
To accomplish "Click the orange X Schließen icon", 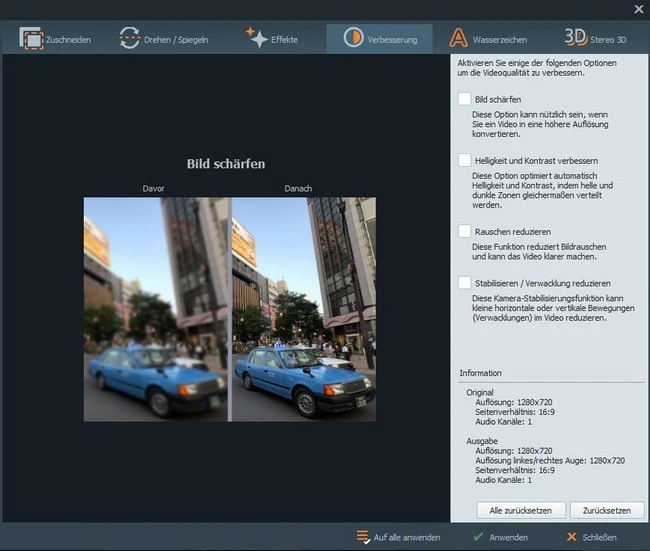I will pyautogui.click(x=571, y=537).
